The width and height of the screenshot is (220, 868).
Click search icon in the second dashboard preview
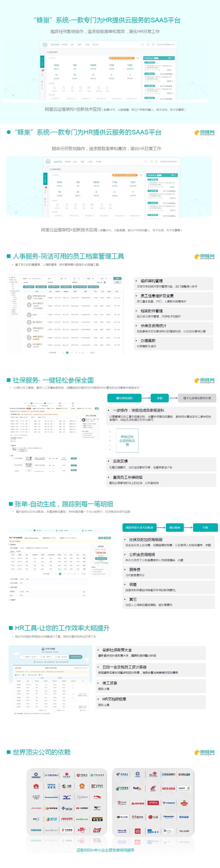[x=145, y=161]
